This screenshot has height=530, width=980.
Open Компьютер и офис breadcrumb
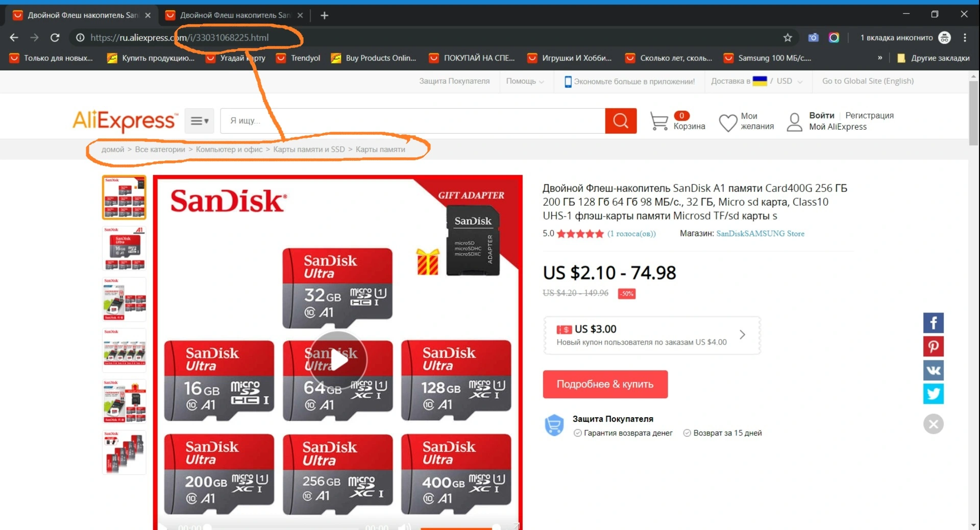pos(229,150)
